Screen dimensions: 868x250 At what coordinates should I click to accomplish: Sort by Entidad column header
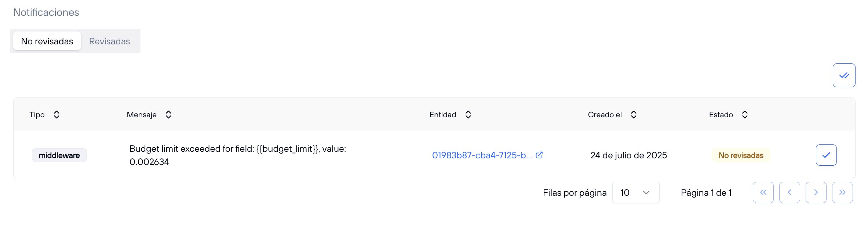point(468,115)
